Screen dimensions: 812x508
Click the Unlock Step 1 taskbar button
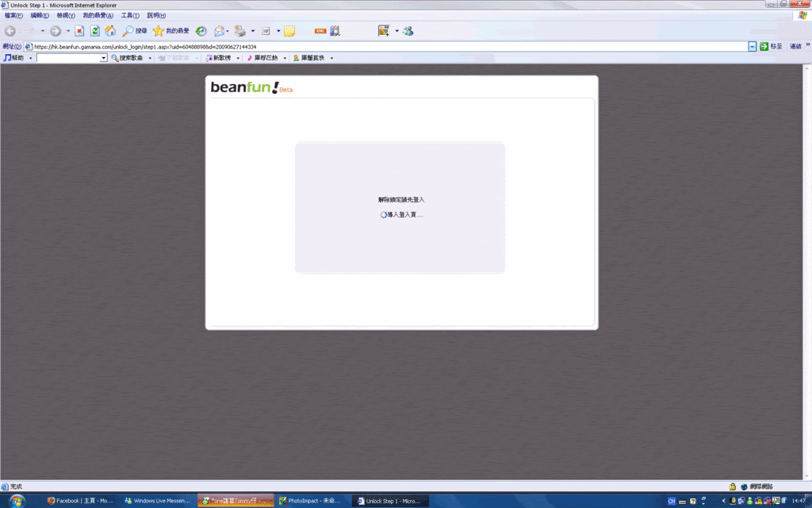(390, 501)
